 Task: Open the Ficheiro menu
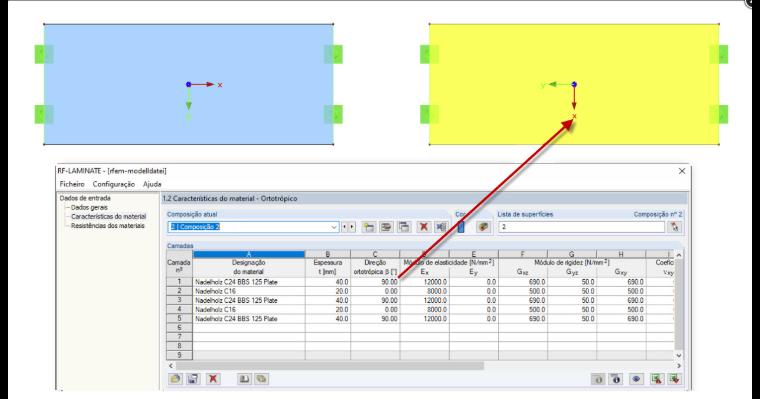(72, 184)
